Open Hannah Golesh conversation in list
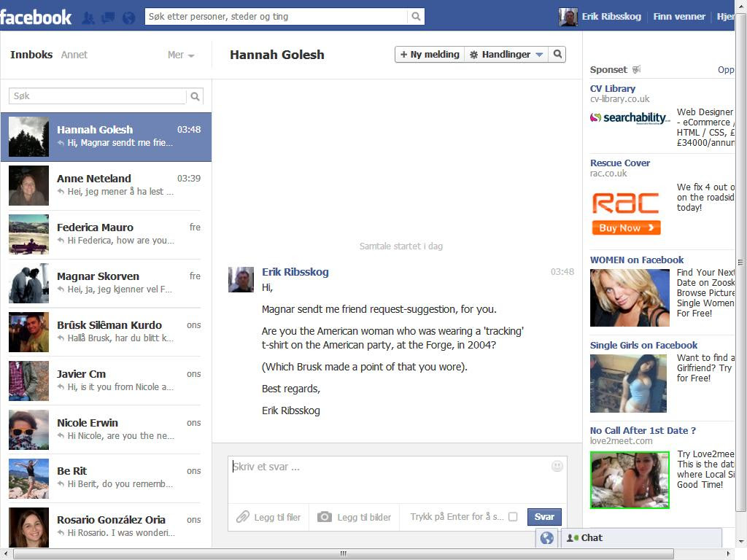 (x=106, y=136)
